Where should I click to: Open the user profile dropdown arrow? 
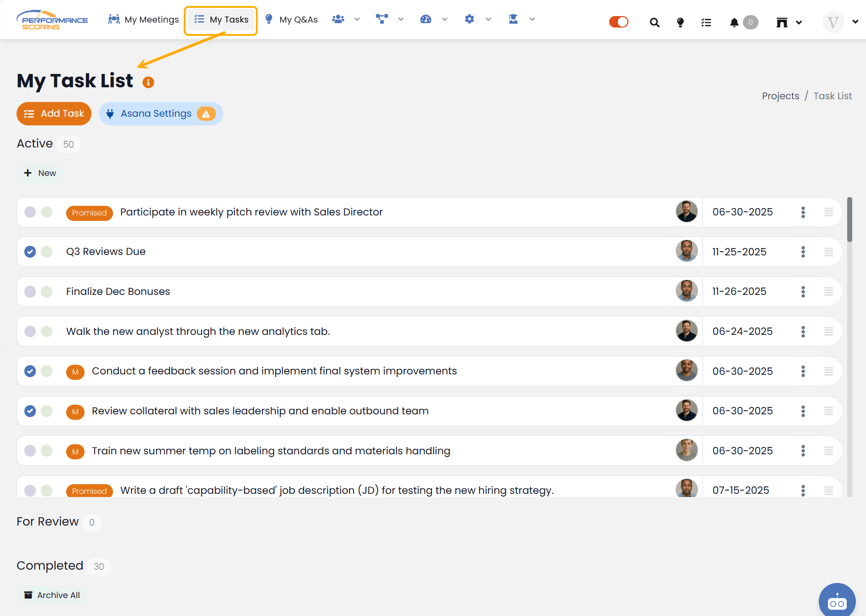pos(855,22)
